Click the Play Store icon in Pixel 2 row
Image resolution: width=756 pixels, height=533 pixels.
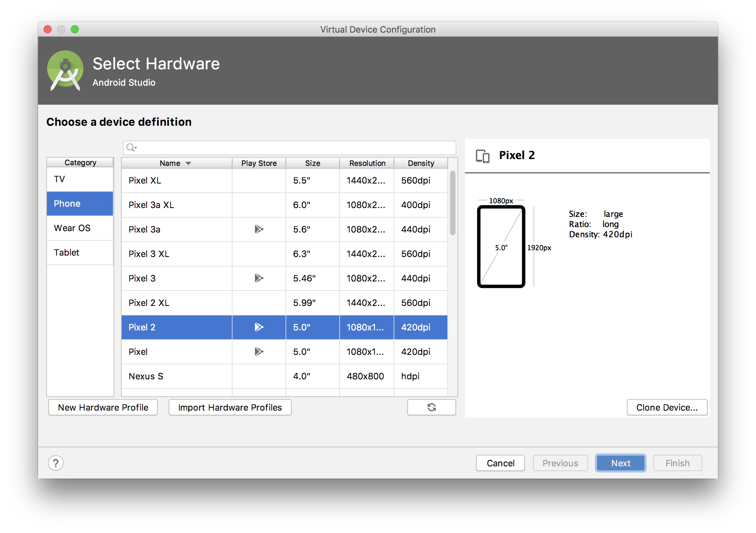[259, 327]
